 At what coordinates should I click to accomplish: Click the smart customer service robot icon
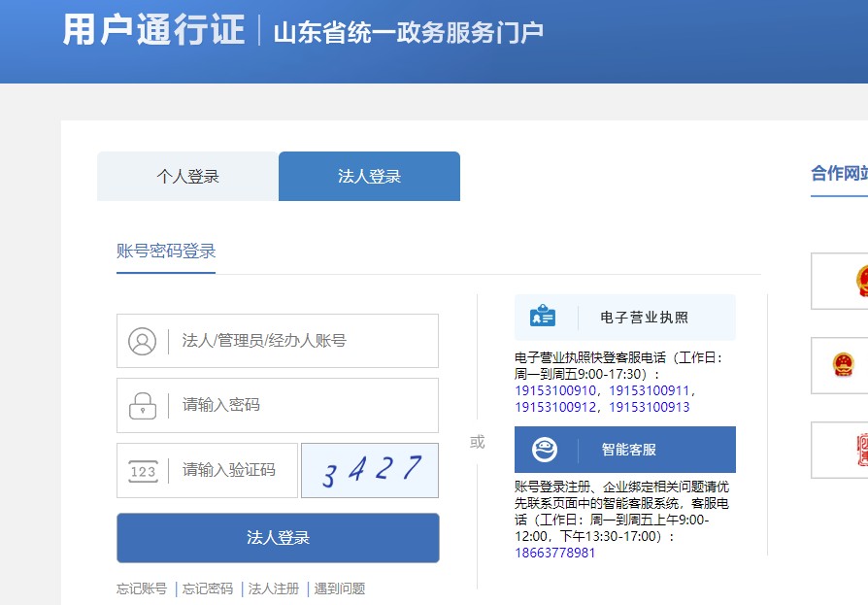544,450
